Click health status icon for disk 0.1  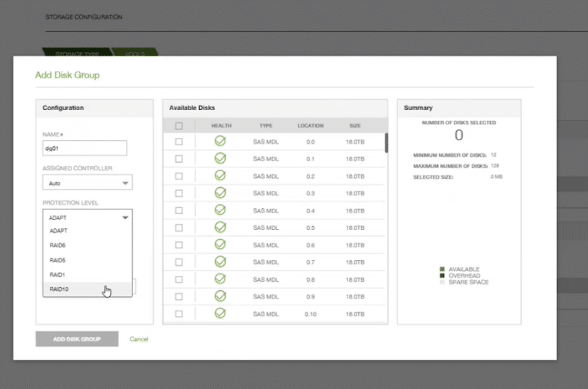click(x=220, y=158)
